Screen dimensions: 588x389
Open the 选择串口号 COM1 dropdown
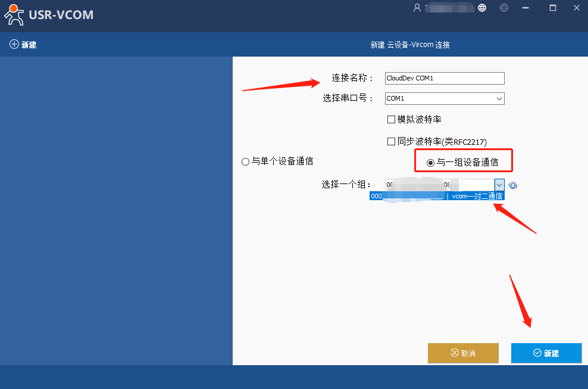(x=445, y=98)
